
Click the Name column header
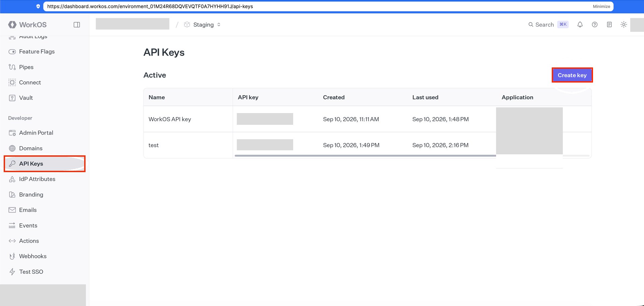[x=157, y=97]
